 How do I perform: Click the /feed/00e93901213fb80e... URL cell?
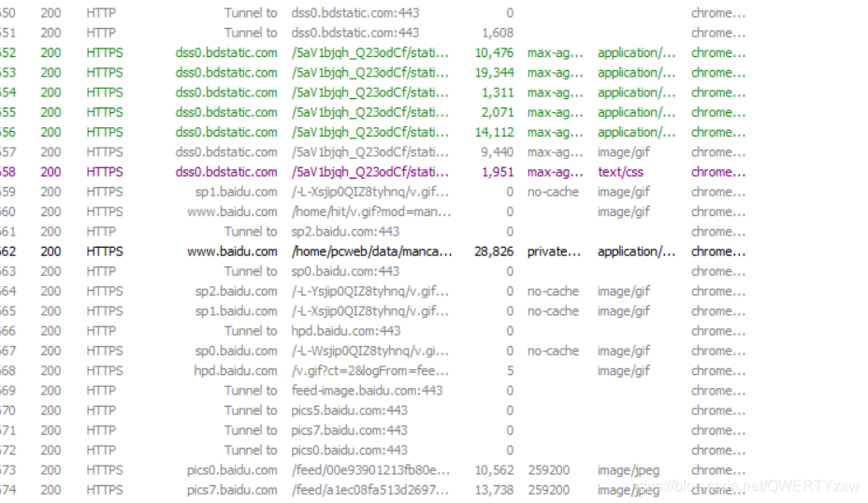370,471
